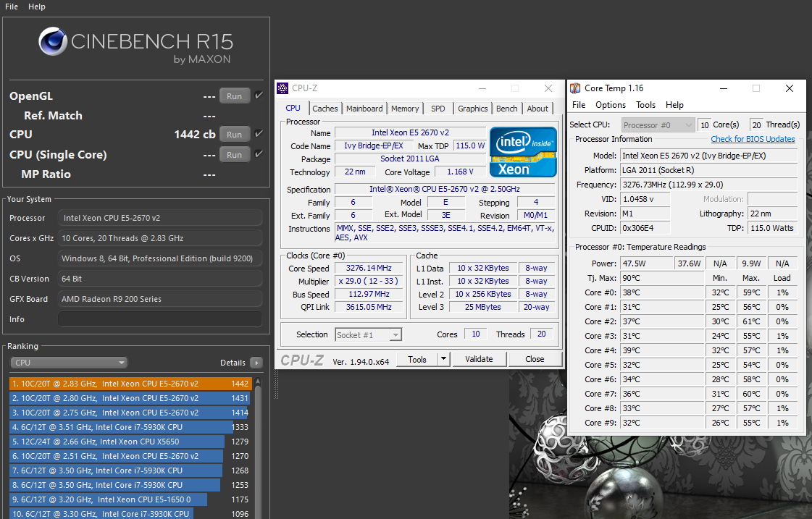The width and height of the screenshot is (812, 519).
Task: Uncheck the CPU (Single Core) test checkbox
Action: point(259,154)
